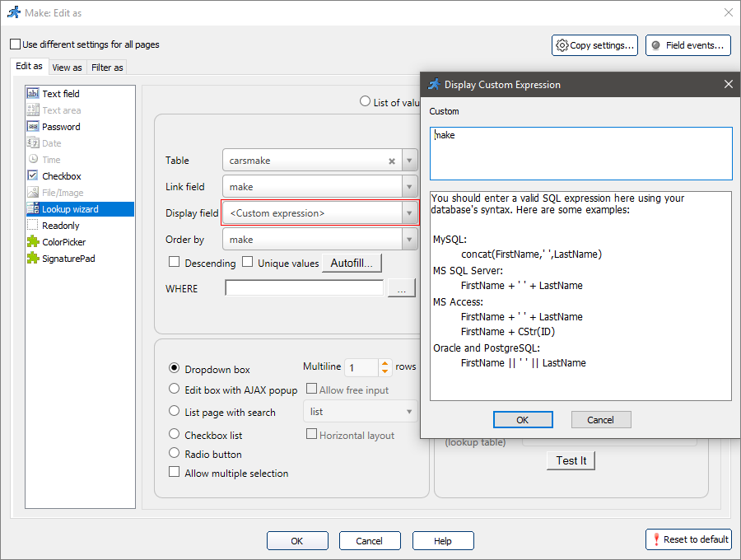This screenshot has width=741, height=560.
Task: Switch to the Filter as tab
Action: click(x=107, y=67)
